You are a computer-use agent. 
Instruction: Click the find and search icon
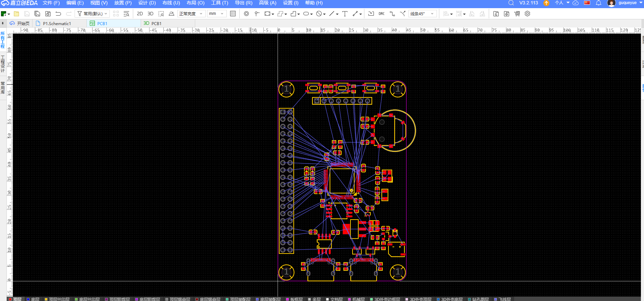coord(126,14)
